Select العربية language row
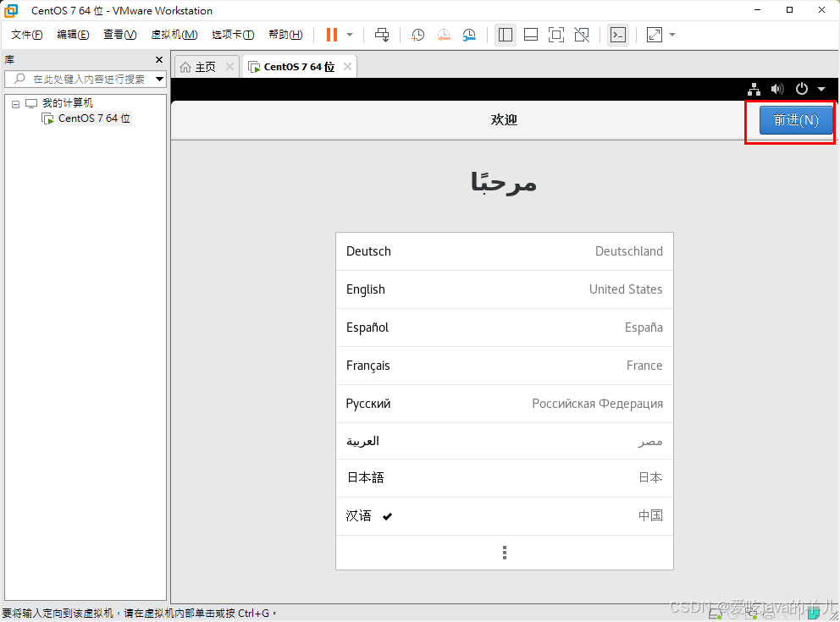 click(x=504, y=441)
